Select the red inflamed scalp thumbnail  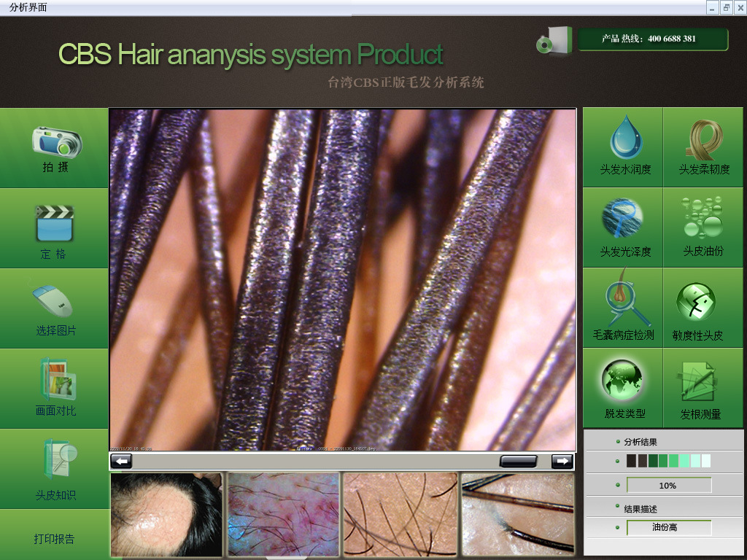[284, 514]
